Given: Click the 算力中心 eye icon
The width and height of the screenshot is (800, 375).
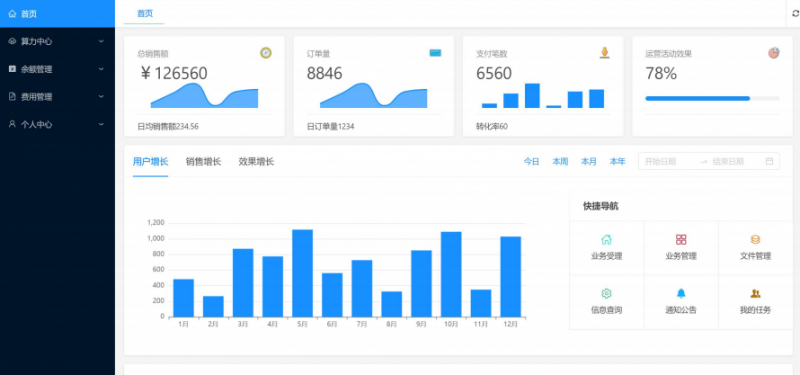Looking at the screenshot, I should click(x=12, y=41).
